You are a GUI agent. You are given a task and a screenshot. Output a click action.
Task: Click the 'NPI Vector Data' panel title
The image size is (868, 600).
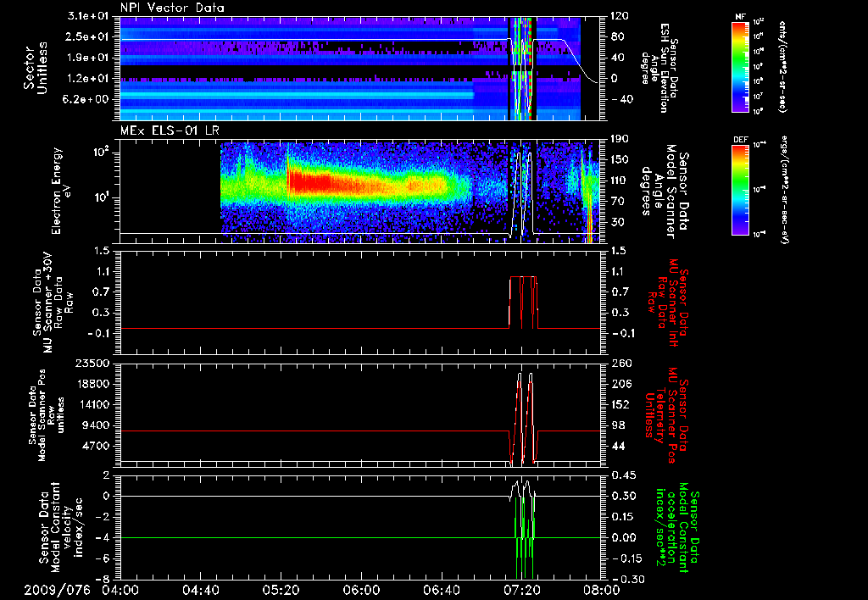coord(172,8)
